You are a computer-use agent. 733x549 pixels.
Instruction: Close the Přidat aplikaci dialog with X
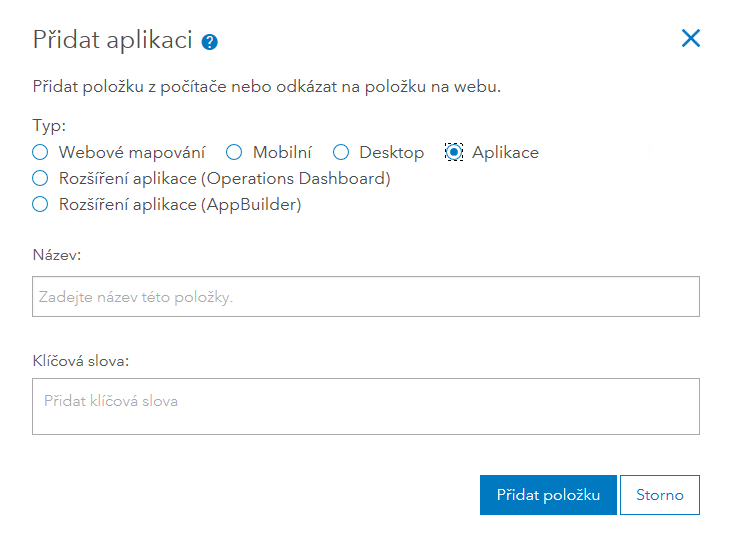pos(690,39)
